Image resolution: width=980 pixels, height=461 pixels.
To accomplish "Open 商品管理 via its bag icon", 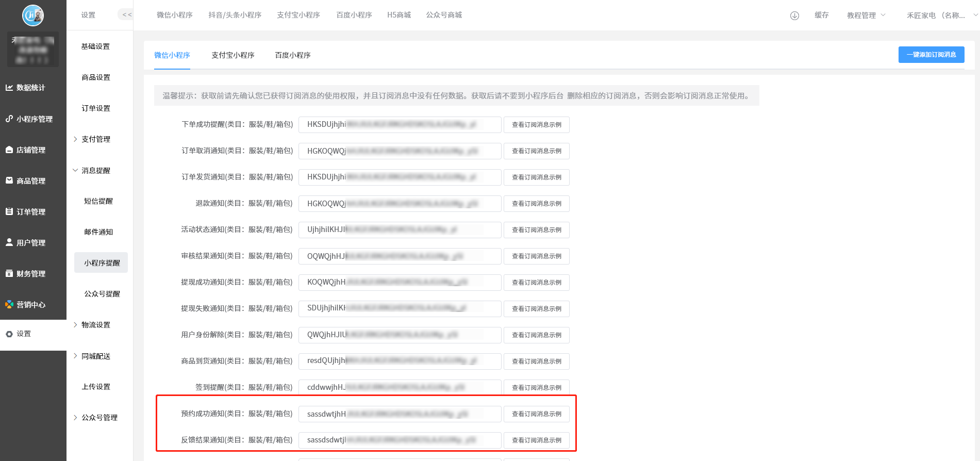I will [9, 180].
